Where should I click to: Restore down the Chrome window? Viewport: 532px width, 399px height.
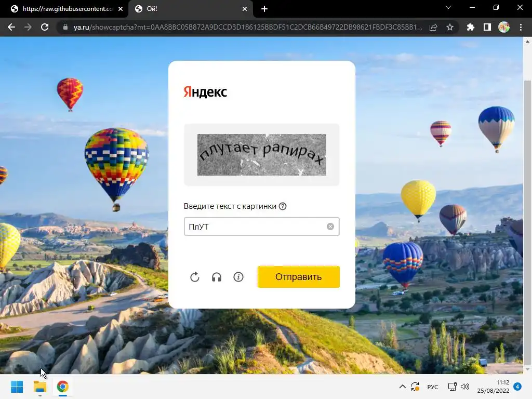pyautogui.click(x=496, y=7)
